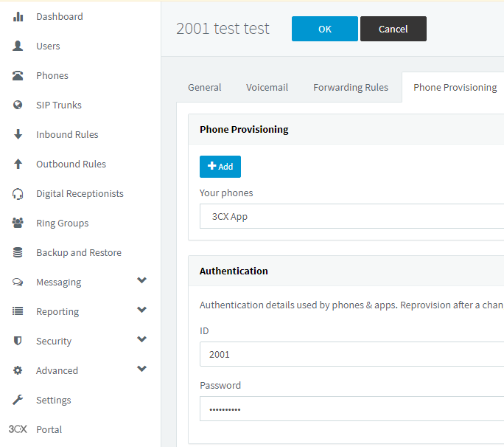504x447 pixels.
Task: Click the Users person icon
Action: pos(18,46)
